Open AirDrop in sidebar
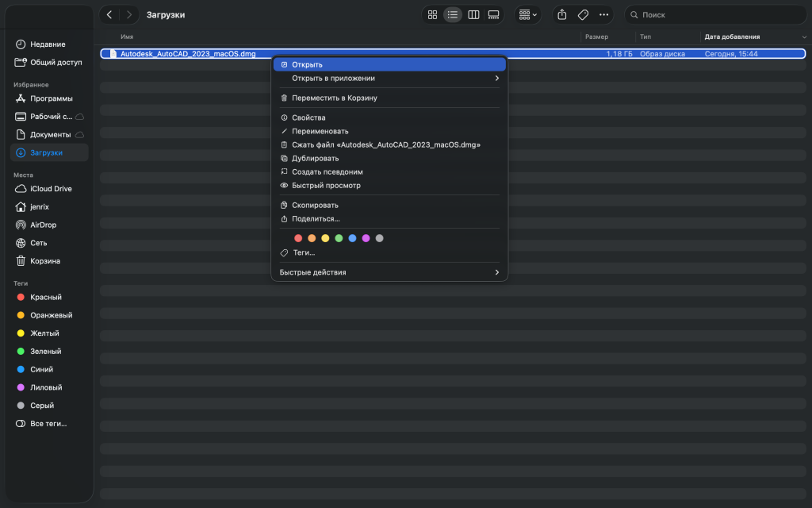The width and height of the screenshot is (812, 508). pos(49,225)
